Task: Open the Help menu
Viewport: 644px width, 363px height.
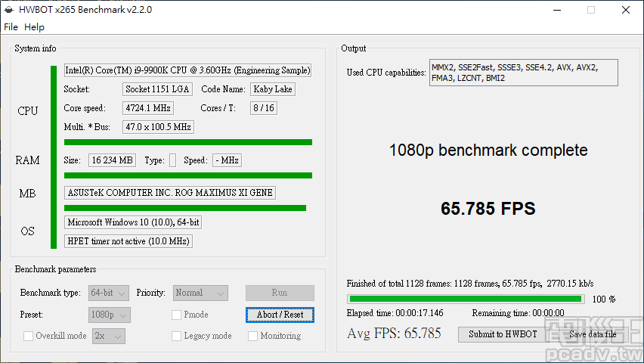Action: click(x=34, y=27)
